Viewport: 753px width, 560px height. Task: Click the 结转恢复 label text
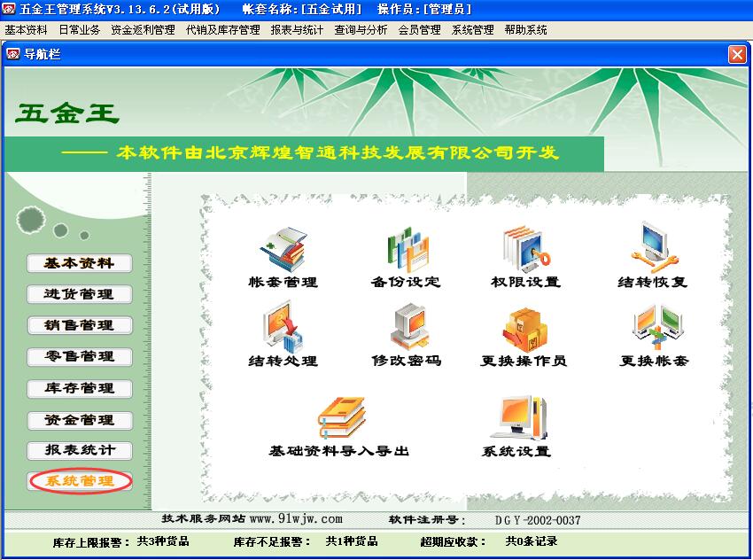[x=653, y=282]
